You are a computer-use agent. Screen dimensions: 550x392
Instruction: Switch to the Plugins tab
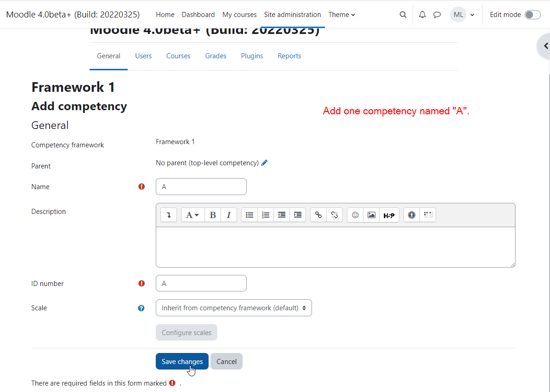pos(252,56)
